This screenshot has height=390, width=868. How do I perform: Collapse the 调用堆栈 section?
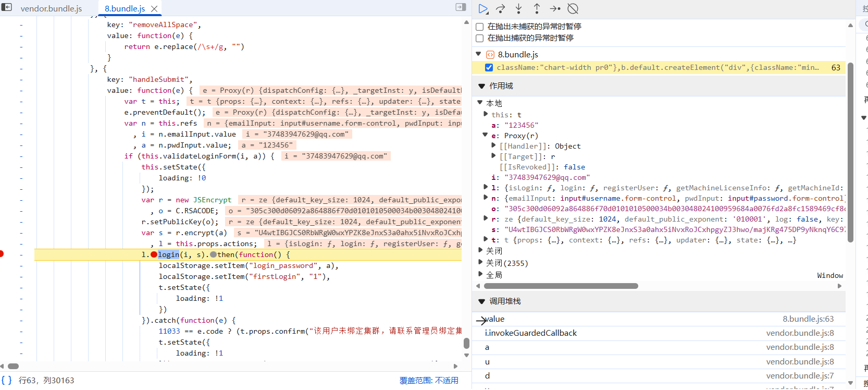tap(481, 301)
